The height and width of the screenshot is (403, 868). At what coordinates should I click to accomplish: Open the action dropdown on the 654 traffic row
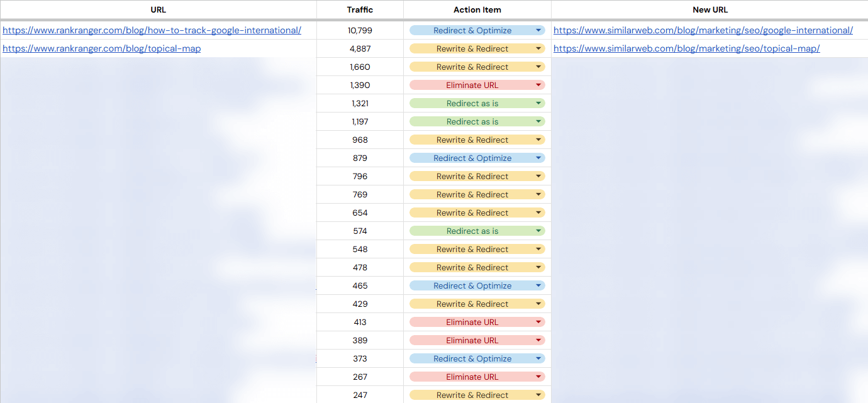point(538,213)
